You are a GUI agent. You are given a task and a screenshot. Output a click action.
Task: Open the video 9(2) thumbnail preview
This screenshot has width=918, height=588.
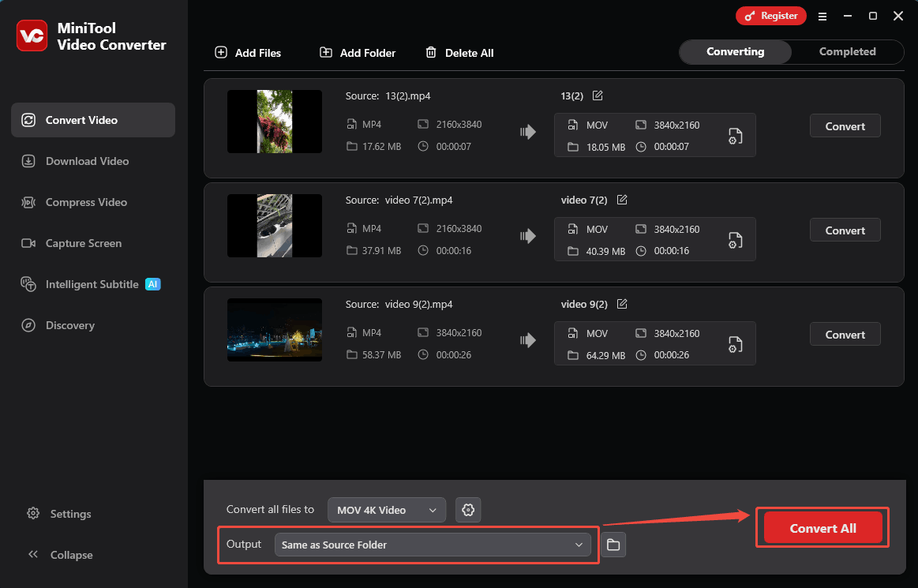[x=274, y=330]
